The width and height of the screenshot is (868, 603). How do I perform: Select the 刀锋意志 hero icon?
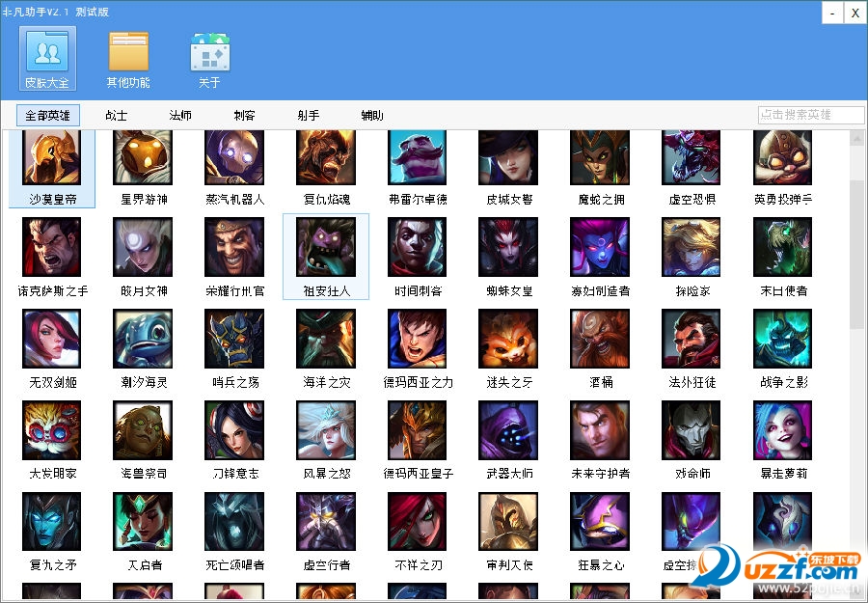pos(234,430)
